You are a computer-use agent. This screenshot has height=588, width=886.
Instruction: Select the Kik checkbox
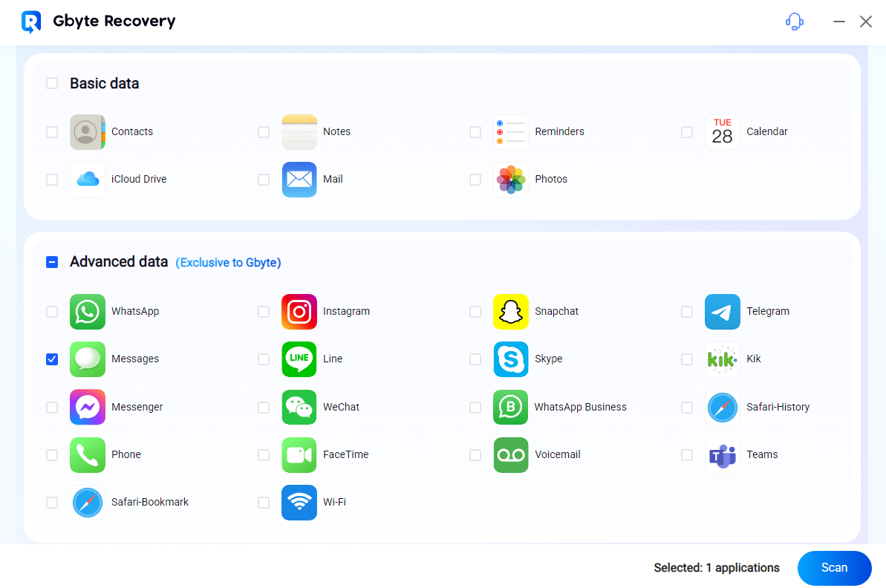pyautogui.click(x=686, y=359)
